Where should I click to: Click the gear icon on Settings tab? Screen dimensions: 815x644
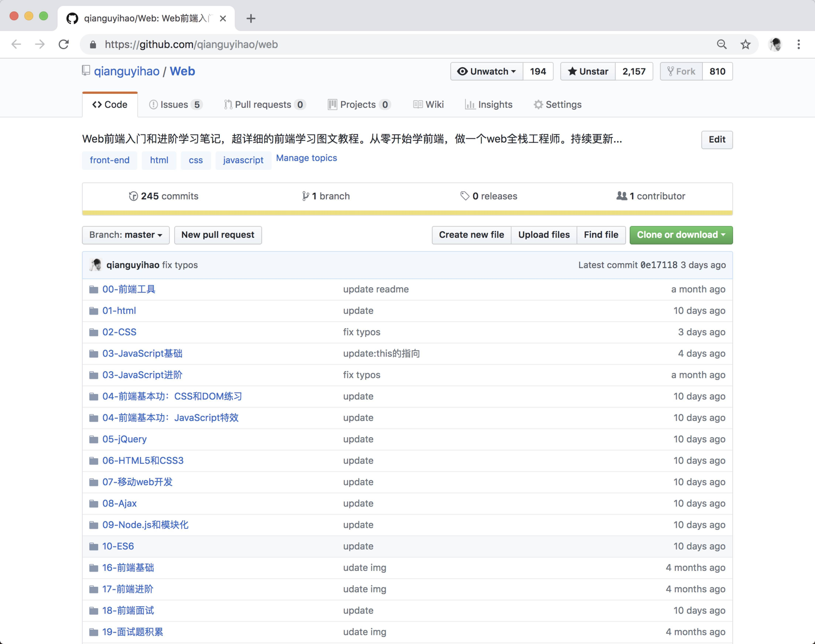[x=538, y=105]
